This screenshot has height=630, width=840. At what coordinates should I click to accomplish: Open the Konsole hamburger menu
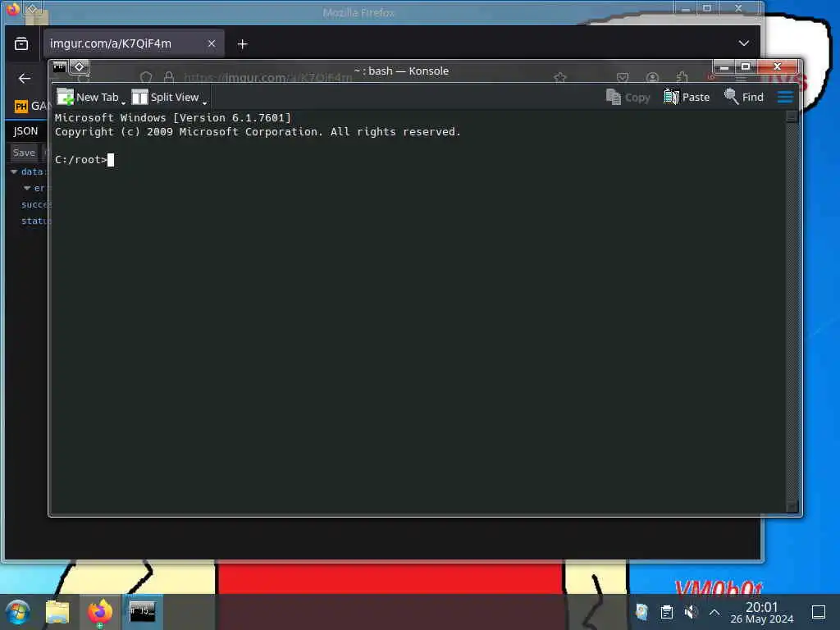click(785, 98)
